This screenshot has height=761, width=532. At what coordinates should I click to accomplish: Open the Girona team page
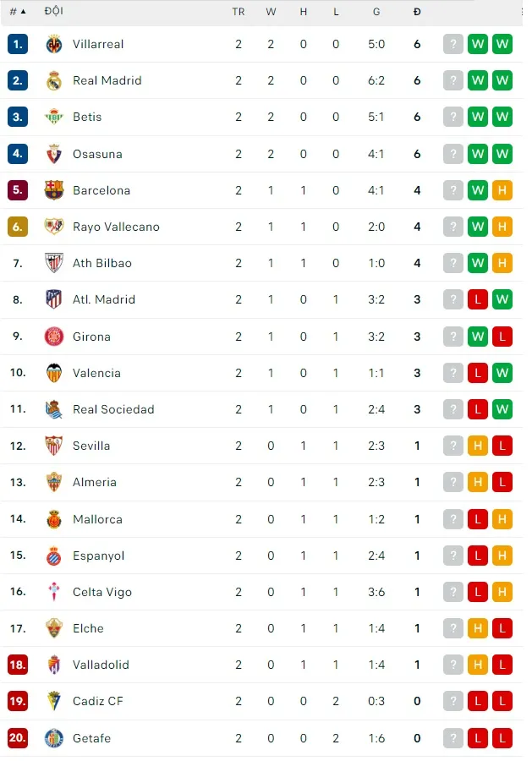coord(91,336)
